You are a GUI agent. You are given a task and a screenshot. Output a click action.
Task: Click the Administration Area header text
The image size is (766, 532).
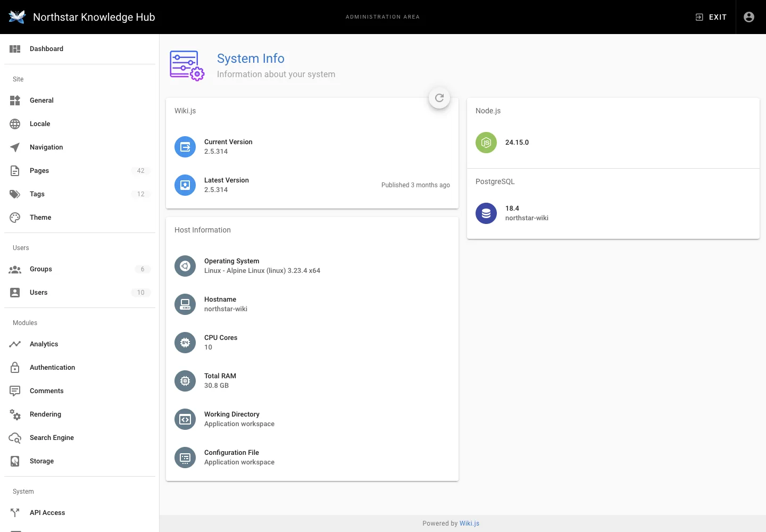coord(383,17)
